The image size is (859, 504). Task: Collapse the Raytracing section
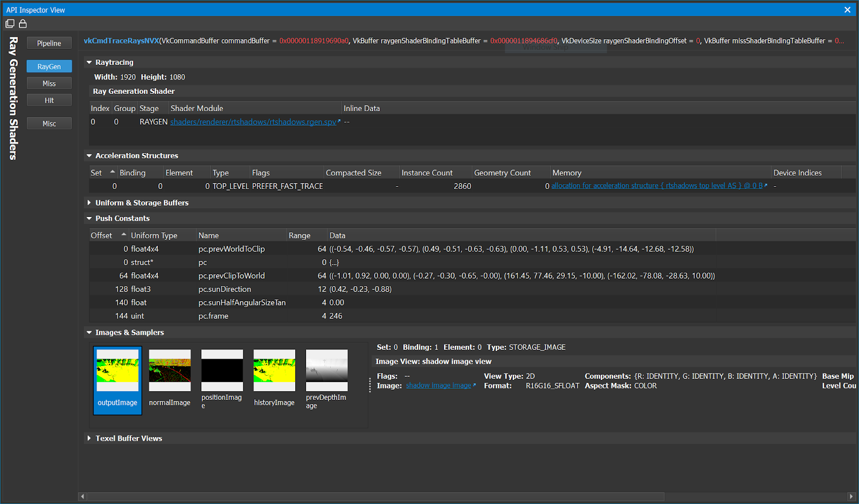point(89,62)
